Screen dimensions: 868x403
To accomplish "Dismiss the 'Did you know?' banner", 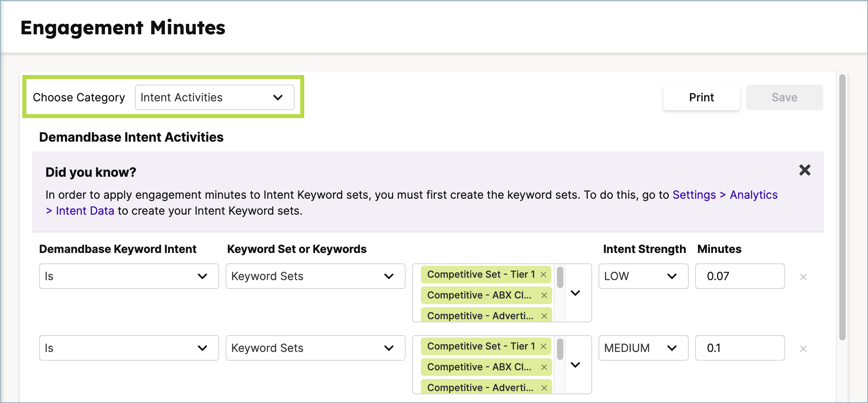I will (x=805, y=170).
